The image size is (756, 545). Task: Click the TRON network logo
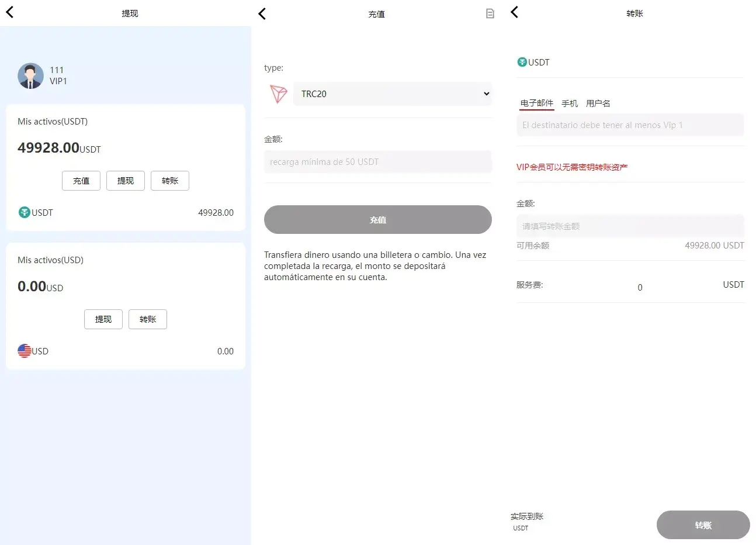pyautogui.click(x=279, y=94)
